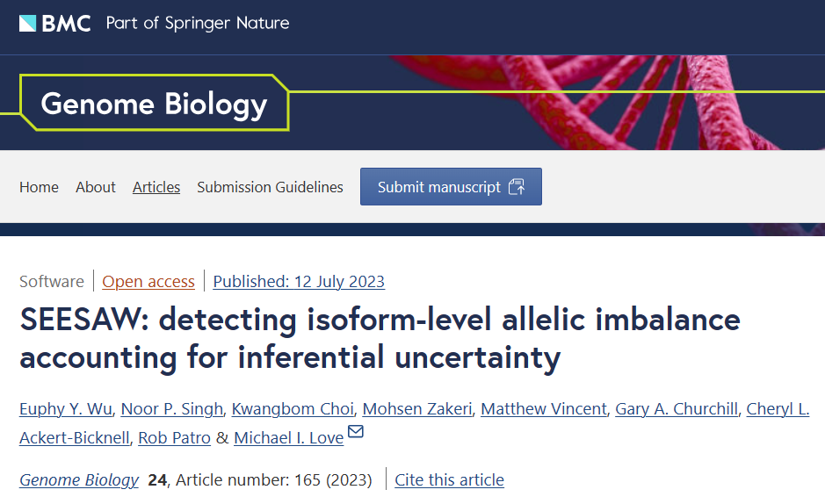Screen dimensions: 825x504
Task: Click the Submit manuscript button
Action: tap(451, 186)
